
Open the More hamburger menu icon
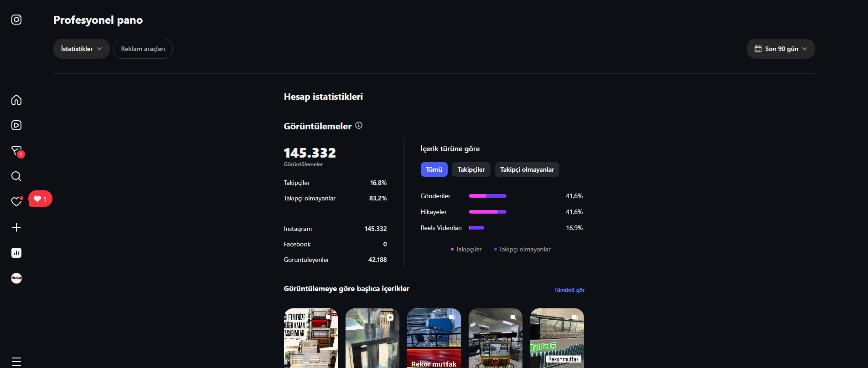click(x=16, y=362)
